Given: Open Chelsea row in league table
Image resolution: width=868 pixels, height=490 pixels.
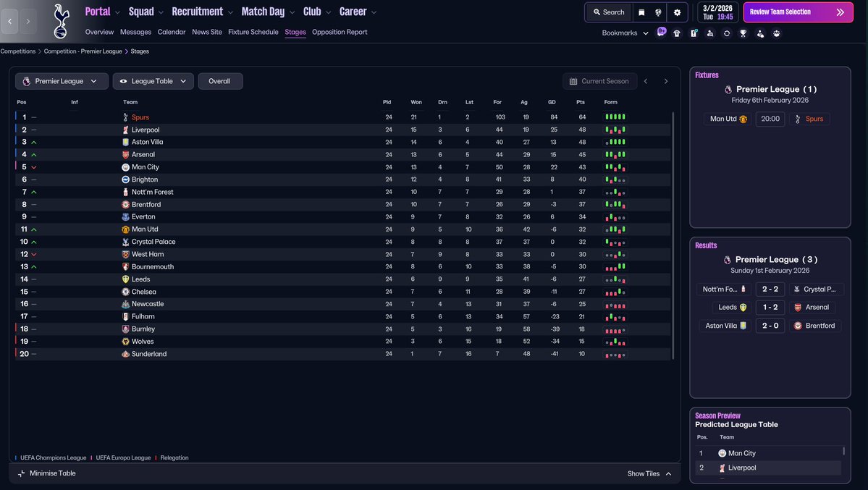Looking at the screenshot, I should 343,292.
